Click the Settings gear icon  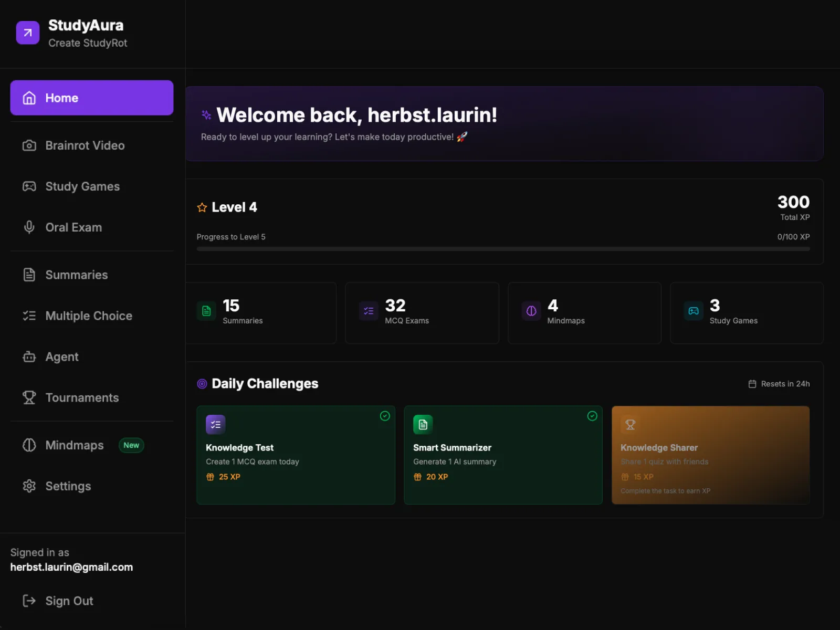29,486
